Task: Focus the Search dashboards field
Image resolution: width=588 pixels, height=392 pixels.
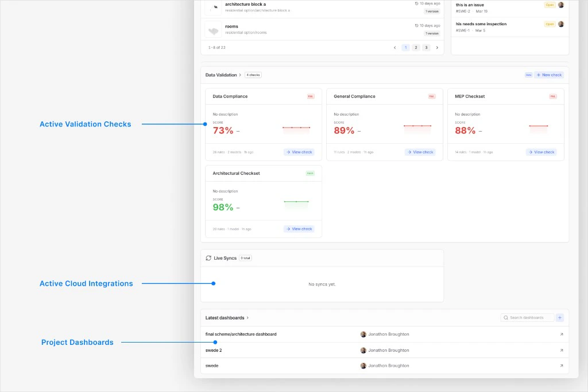Action: pos(527,318)
